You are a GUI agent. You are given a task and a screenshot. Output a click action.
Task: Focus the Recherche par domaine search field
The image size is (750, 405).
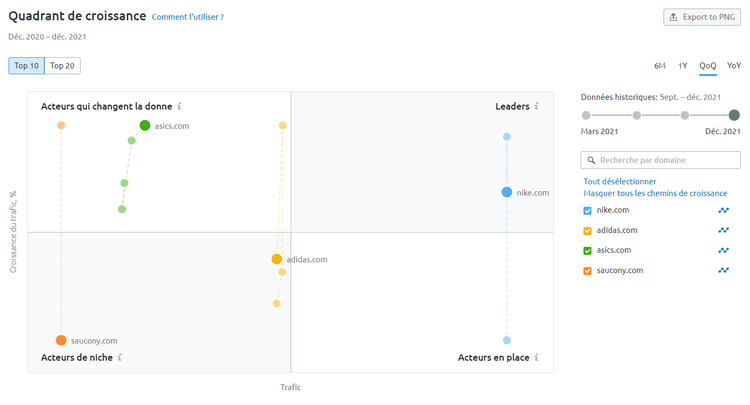tap(661, 160)
